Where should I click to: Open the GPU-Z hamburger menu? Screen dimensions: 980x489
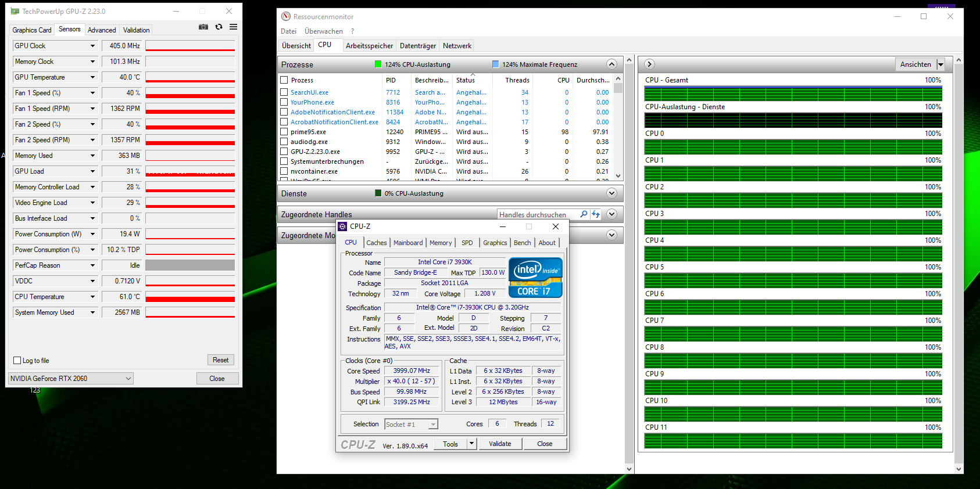point(233,27)
